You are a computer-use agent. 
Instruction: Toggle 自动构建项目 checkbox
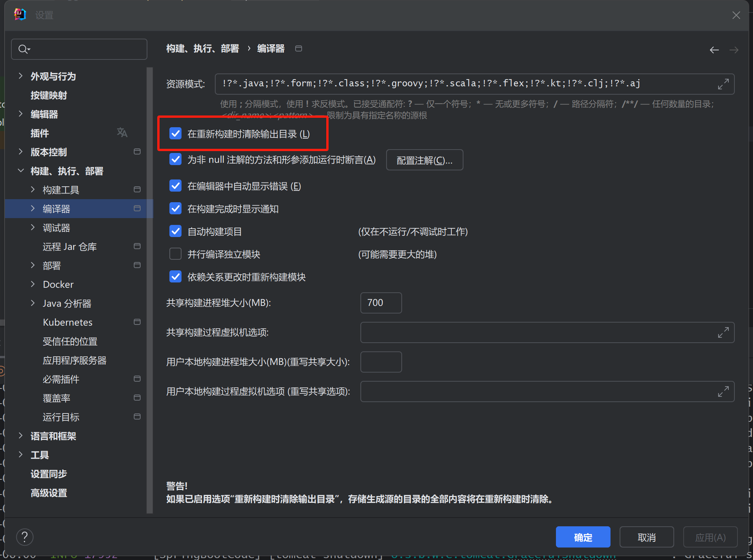click(175, 231)
